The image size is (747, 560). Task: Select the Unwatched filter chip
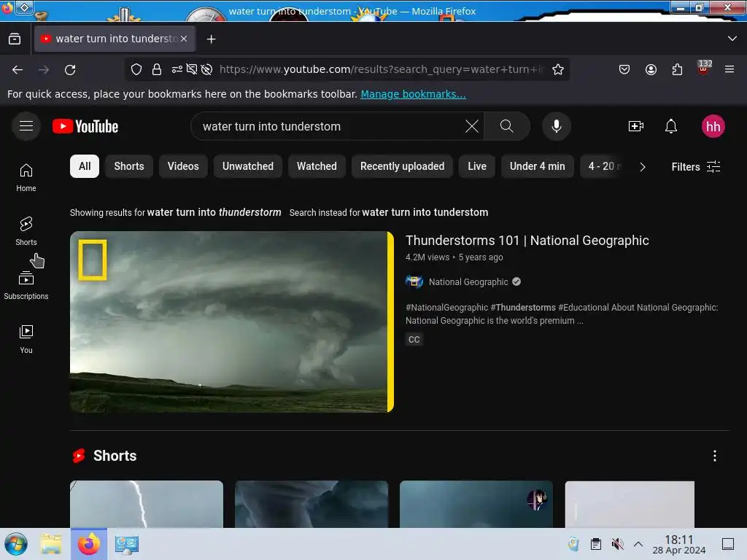pyautogui.click(x=248, y=166)
